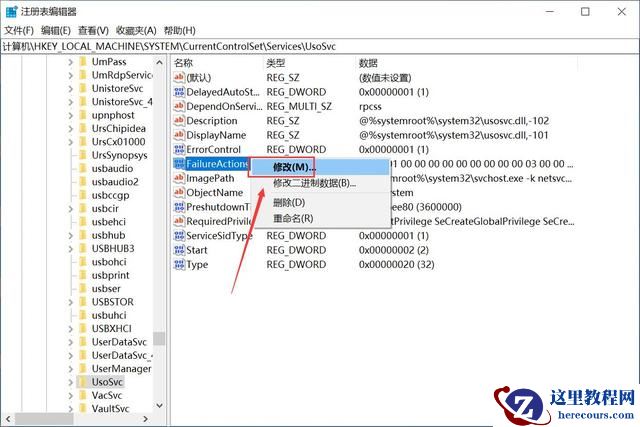
Task: Open the 文件(F) menu
Action: (x=19, y=31)
